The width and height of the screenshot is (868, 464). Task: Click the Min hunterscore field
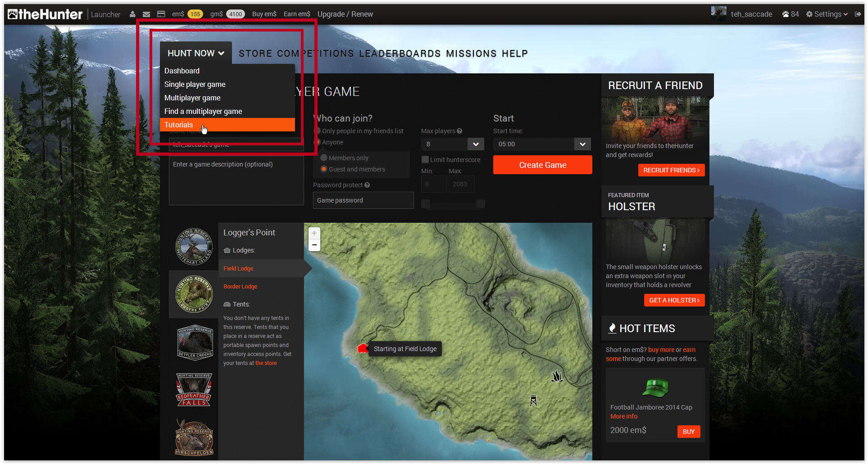[x=434, y=184]
